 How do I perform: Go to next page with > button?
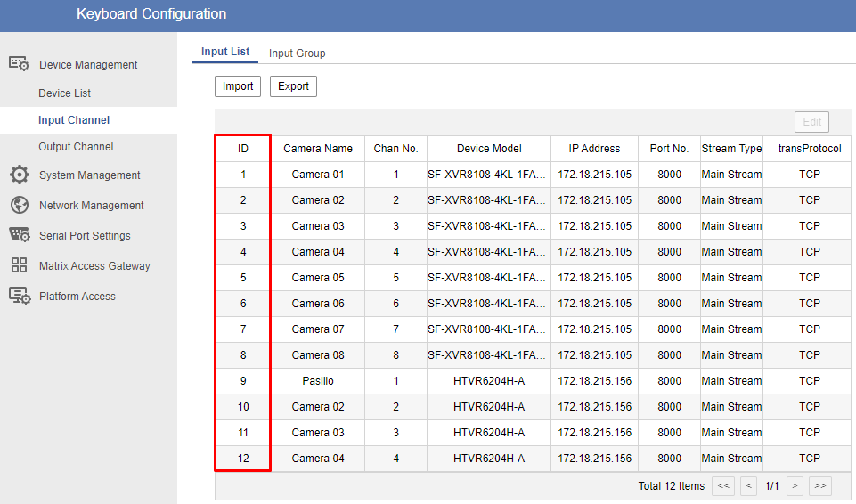(x=795, y=485)
